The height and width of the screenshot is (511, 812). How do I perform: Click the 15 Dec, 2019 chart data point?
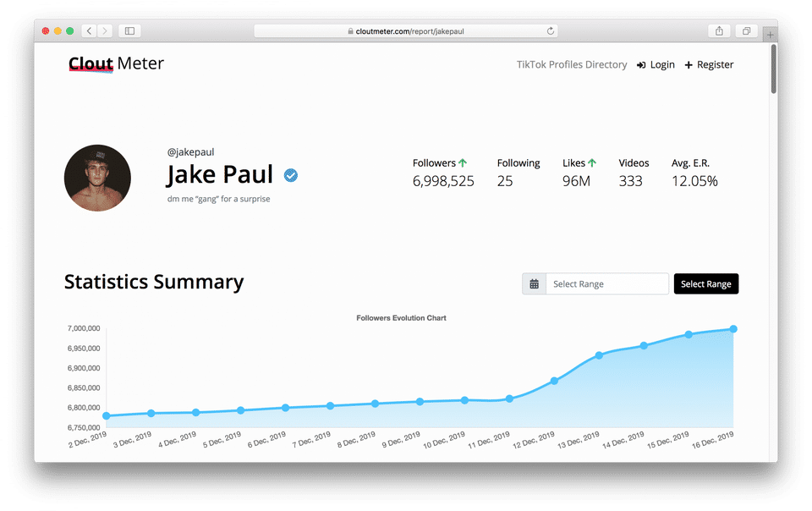[x=689, y=334]
